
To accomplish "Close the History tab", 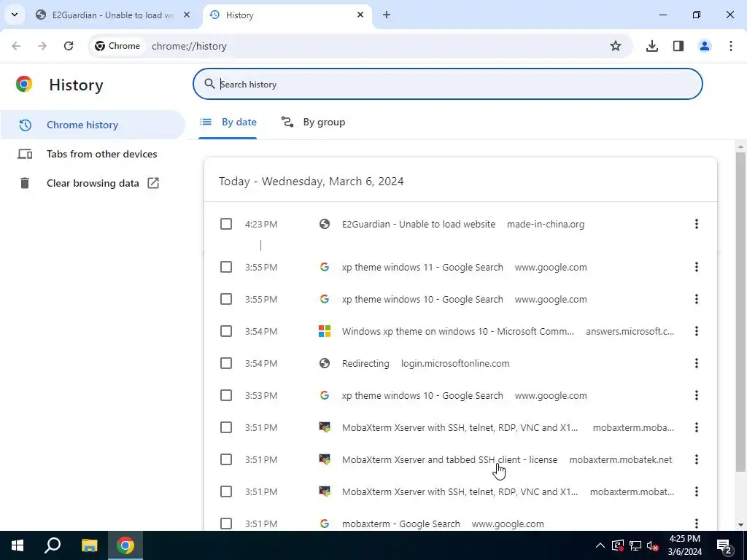I will point(360,15).
